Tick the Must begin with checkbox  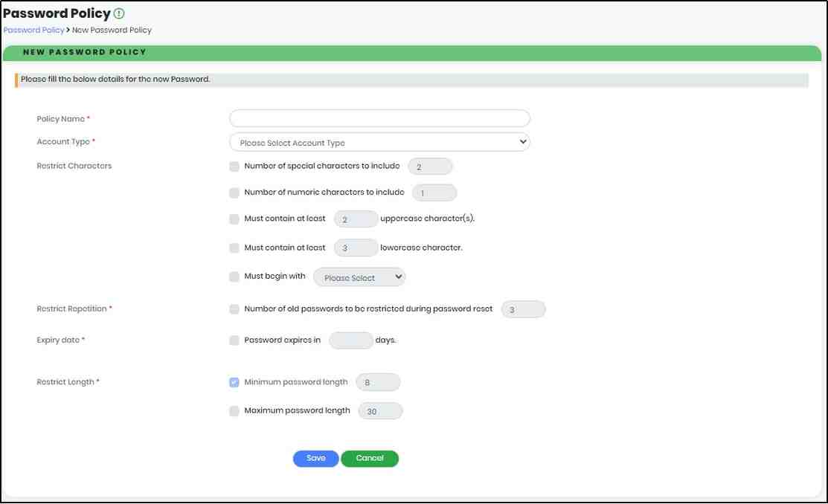(234, 277)
